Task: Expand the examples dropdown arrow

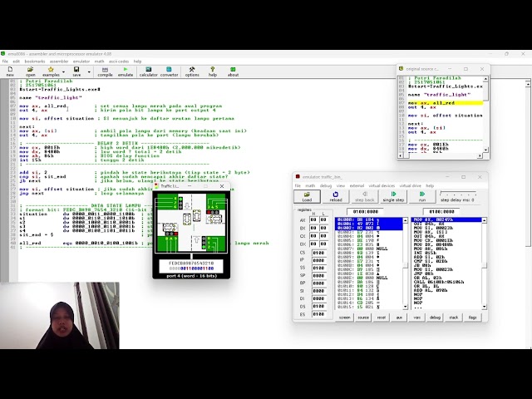Action: 63,72
